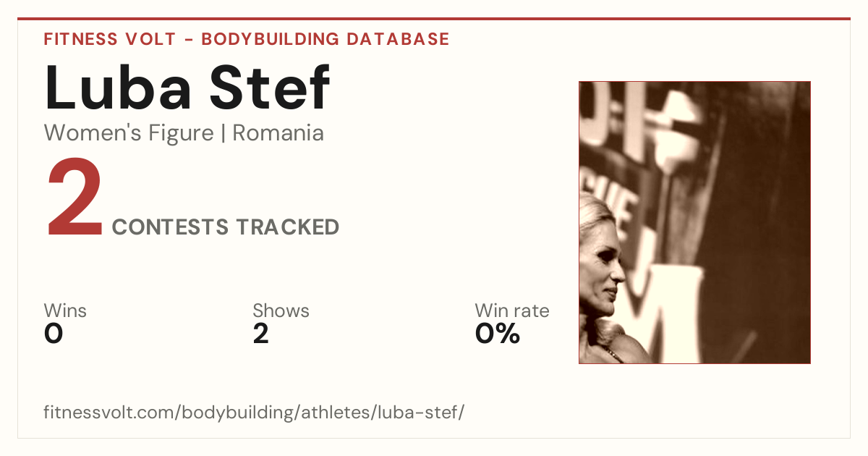Screen dimensions: 868x456
Task: Click the Wins value of 0
Action: tap(54, 334)
